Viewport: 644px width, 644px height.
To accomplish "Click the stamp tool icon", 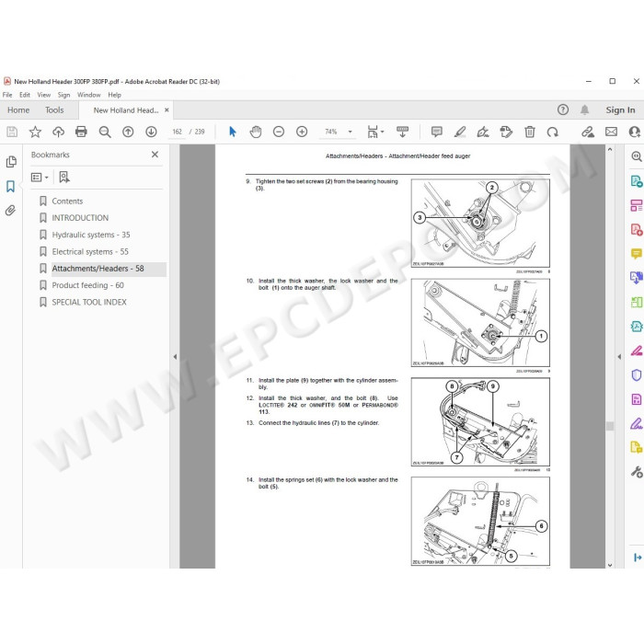I will click(x=506, y=132).
